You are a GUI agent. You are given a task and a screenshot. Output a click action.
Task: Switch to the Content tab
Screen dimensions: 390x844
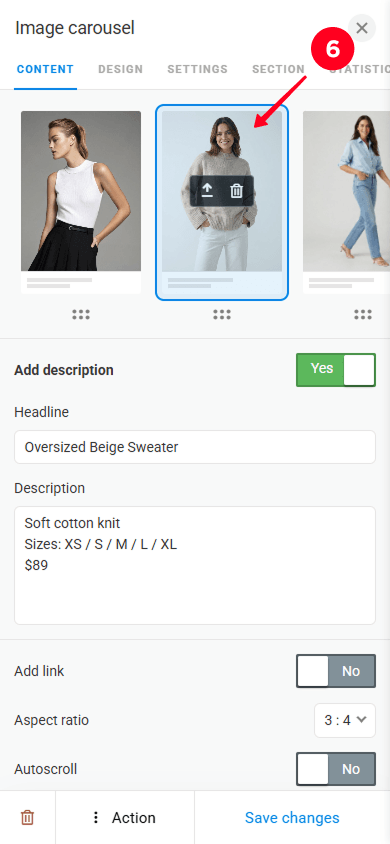(x=45, y=69)
